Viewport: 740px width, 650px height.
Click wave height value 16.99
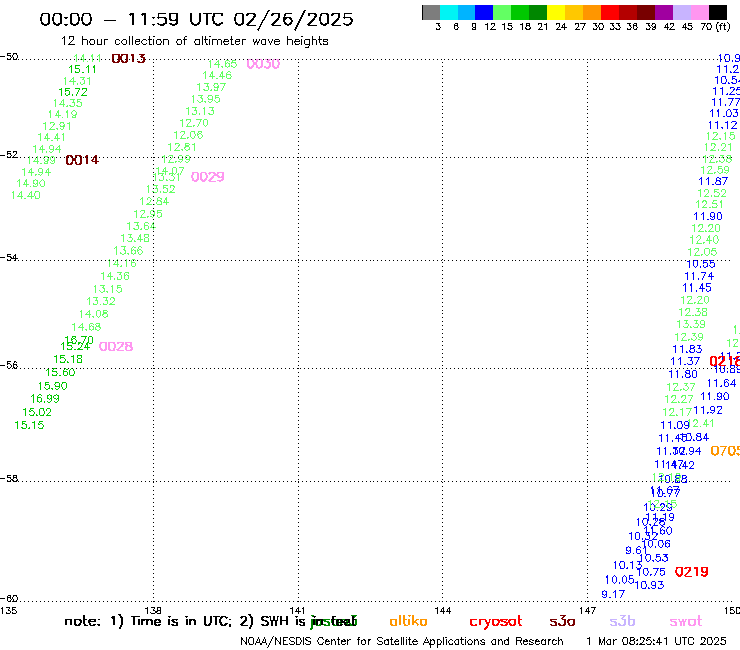click(45, 399)
